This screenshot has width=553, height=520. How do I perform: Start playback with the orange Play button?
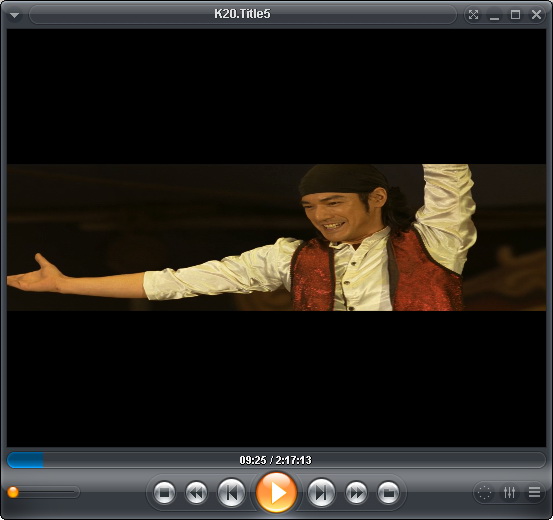point(276,492)
